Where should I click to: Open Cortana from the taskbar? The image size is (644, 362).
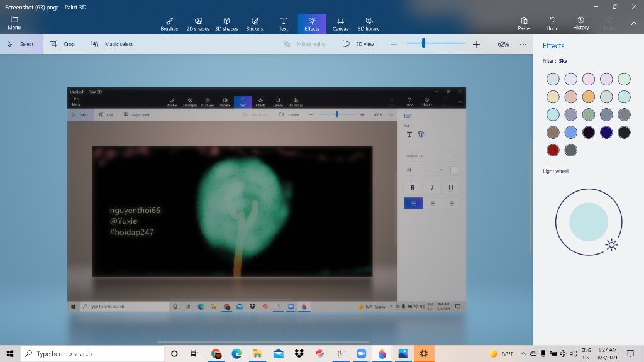pyautogui.click(x=174, y=353)
